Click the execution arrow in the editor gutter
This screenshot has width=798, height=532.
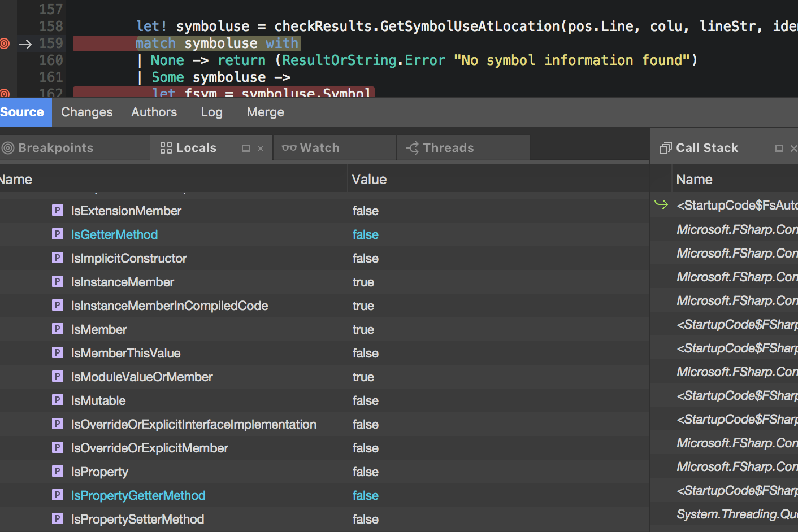click(25, 43)
